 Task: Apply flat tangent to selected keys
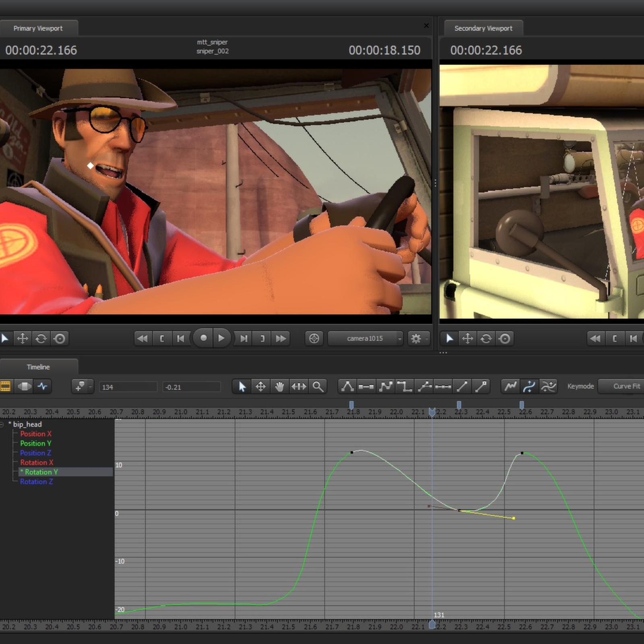[366, 386]
